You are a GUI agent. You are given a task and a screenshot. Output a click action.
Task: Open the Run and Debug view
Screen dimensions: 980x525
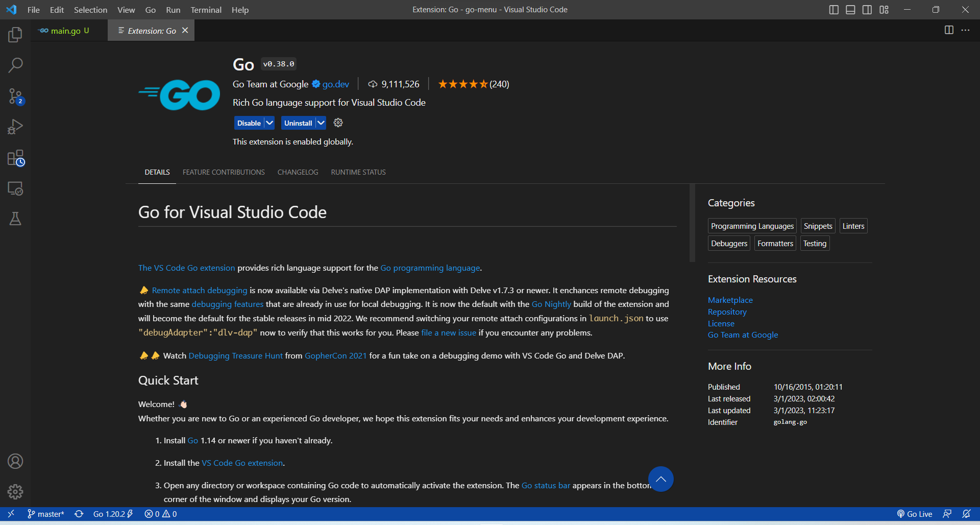15,127
